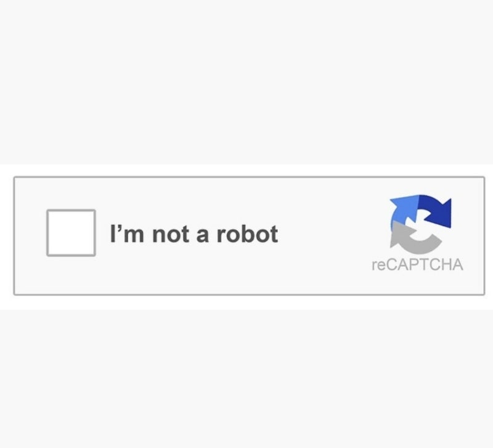Click the reCAPTCHA circular arrows logo

421,224
